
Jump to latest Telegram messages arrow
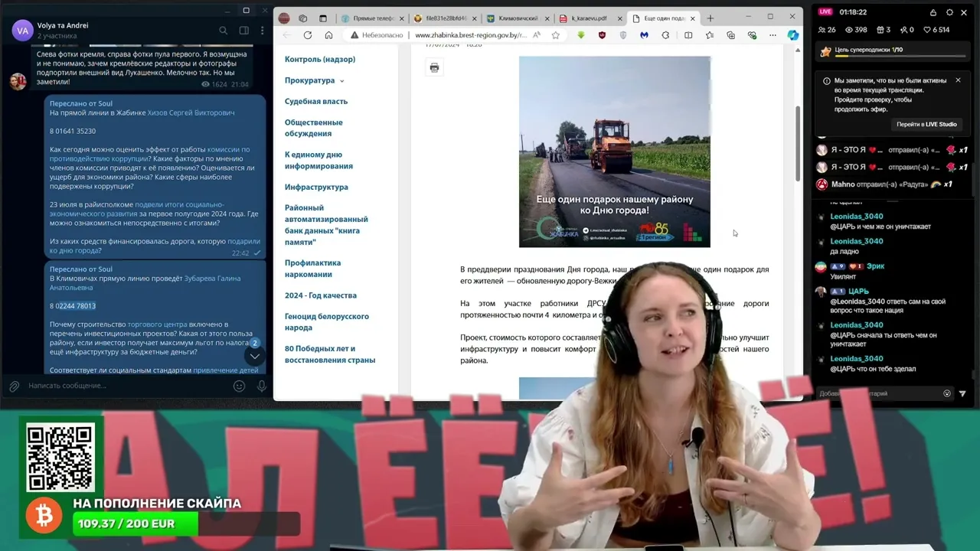[x=255, y=356]
